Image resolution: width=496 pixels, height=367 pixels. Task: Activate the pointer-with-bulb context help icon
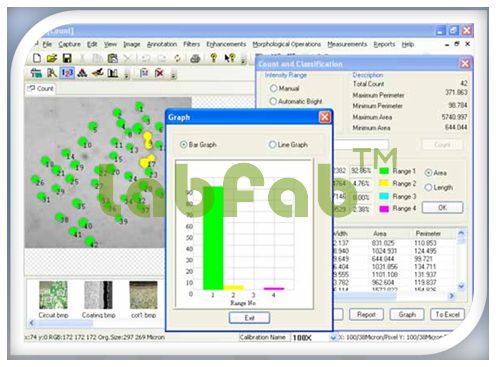230,58
